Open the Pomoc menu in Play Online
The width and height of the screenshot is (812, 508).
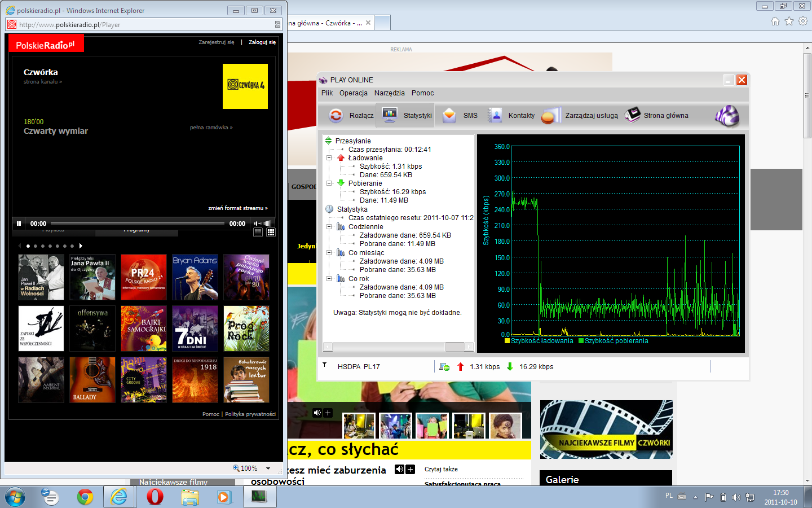423,93
